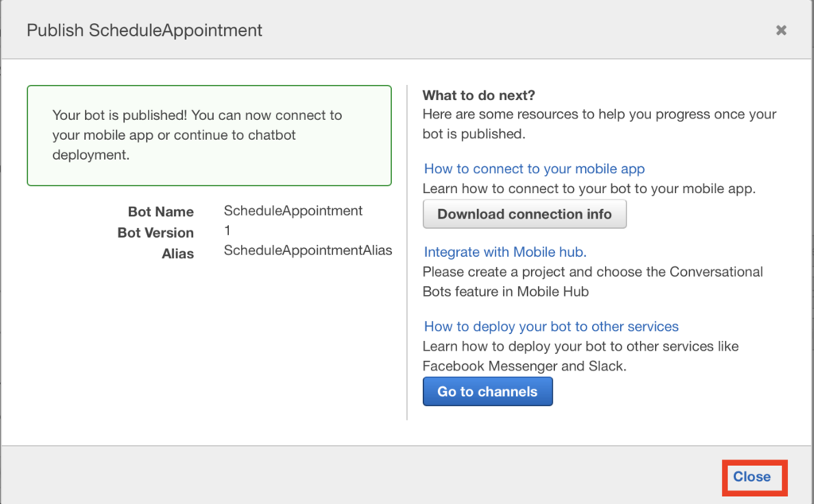This screenshot has width=814, height=504.
Task: Open the How to connect to your mobile app link
Action: pos(534,169)
